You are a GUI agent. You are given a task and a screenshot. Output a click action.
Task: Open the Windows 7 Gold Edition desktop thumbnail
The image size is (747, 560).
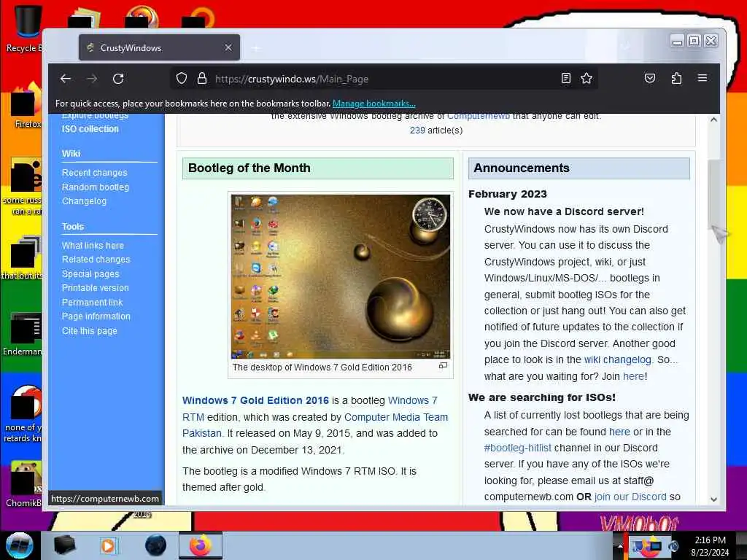340,276
